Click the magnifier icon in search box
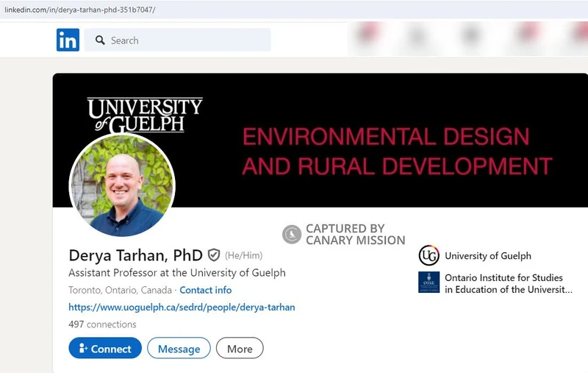Viewport: 588px width, 373px height. coord(100,40)
